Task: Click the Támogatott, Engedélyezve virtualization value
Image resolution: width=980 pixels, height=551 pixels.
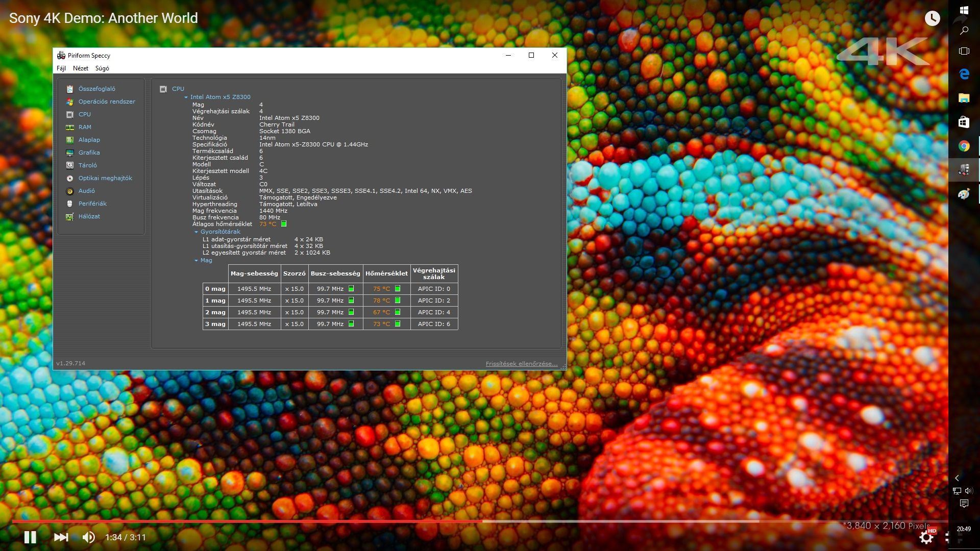Action: coord(298,197)
